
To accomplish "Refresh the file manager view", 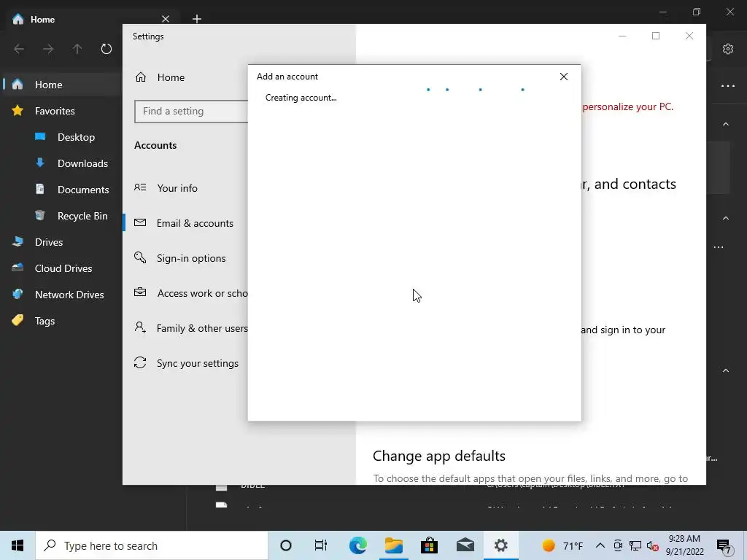I will (107, 49).
